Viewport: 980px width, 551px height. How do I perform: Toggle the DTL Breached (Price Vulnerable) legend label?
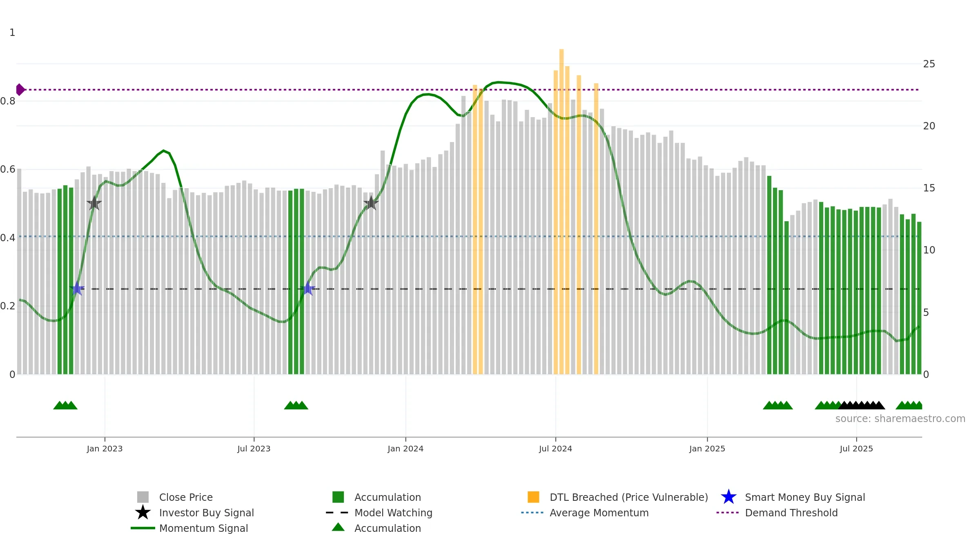[629, 497]
